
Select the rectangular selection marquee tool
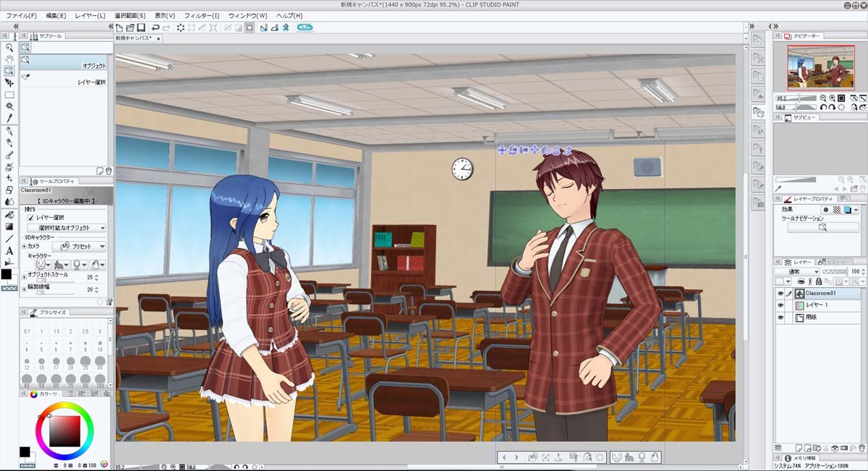[9, 94]
